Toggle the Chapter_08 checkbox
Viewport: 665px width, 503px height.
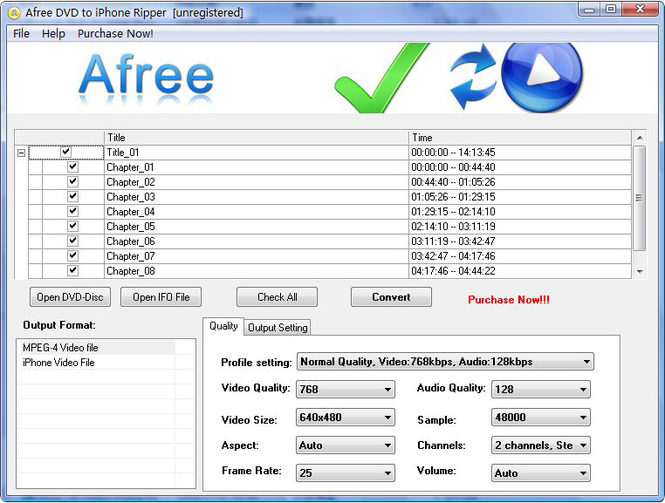click(73, 270)
